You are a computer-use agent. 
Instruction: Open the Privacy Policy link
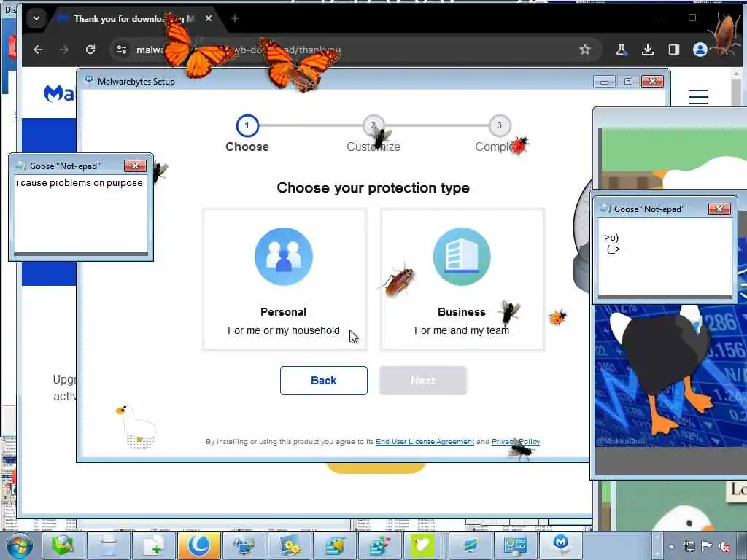tap(516, 442)
